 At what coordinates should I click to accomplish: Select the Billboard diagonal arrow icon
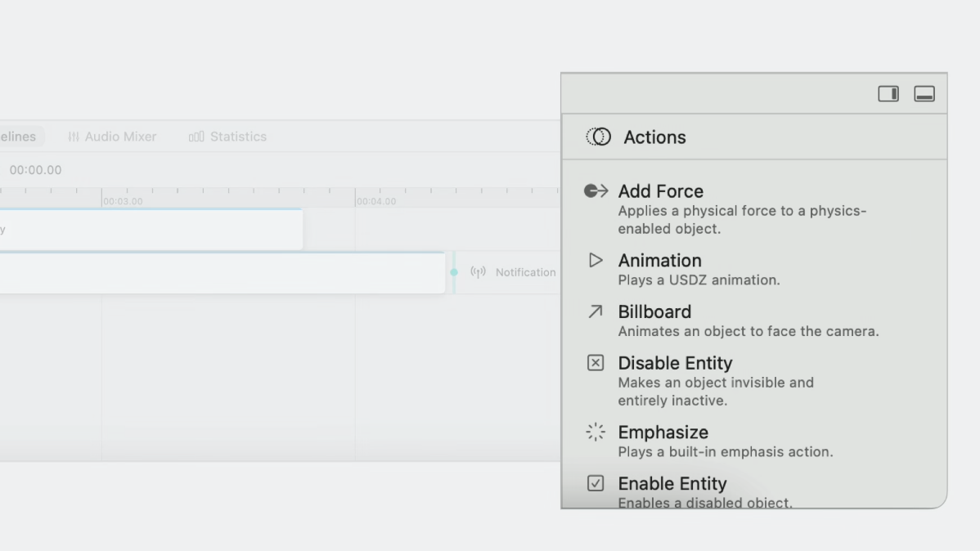point(596,311)
